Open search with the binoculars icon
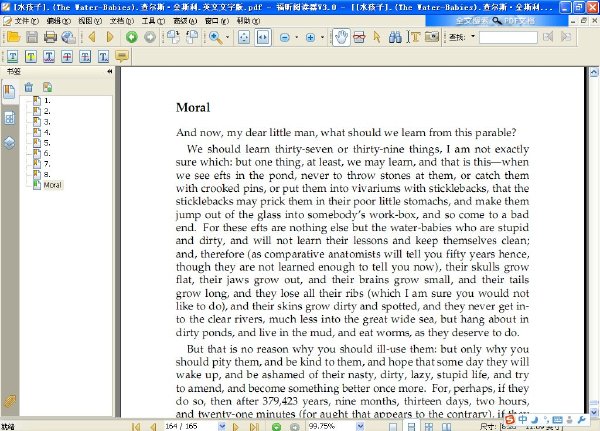This screenshot has width=600, height=431. (x=395, y=37)
